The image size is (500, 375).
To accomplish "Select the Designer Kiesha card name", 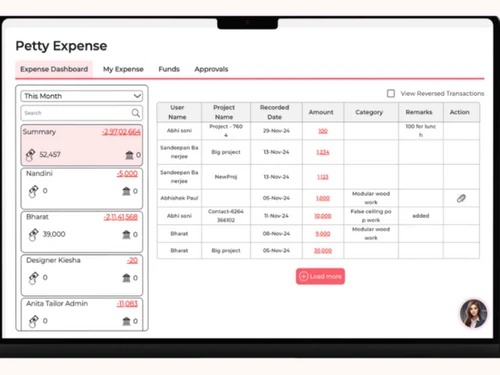I will (53, 260).
